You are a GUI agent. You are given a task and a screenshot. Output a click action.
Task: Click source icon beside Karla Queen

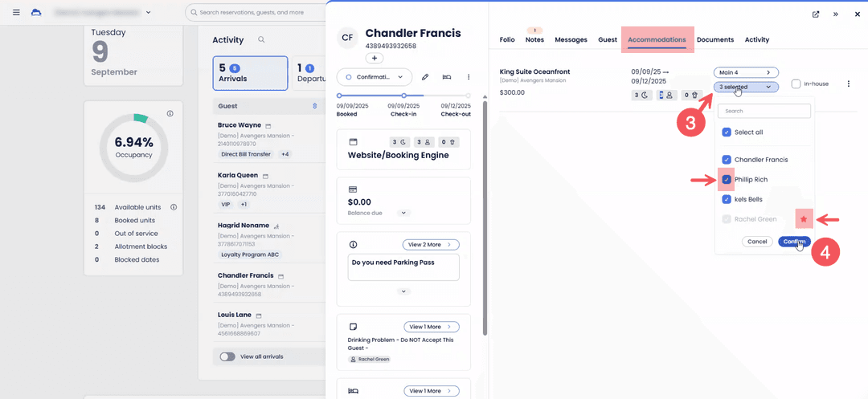coord(265,176)
